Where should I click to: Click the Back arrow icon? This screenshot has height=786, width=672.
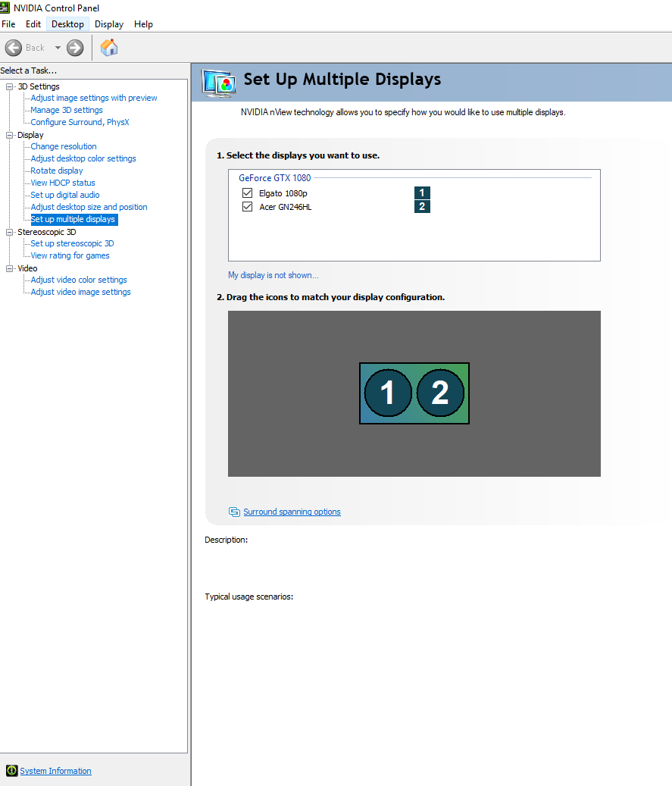(14, 48)
